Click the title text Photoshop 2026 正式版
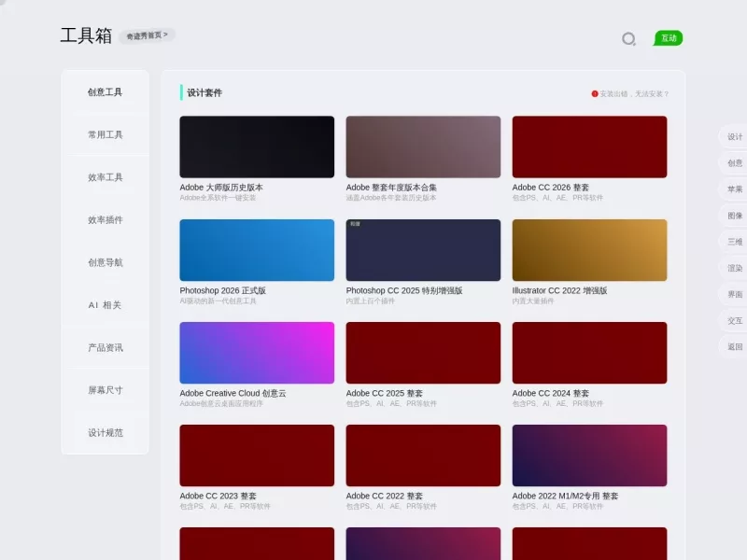 (x=222, y=290)
